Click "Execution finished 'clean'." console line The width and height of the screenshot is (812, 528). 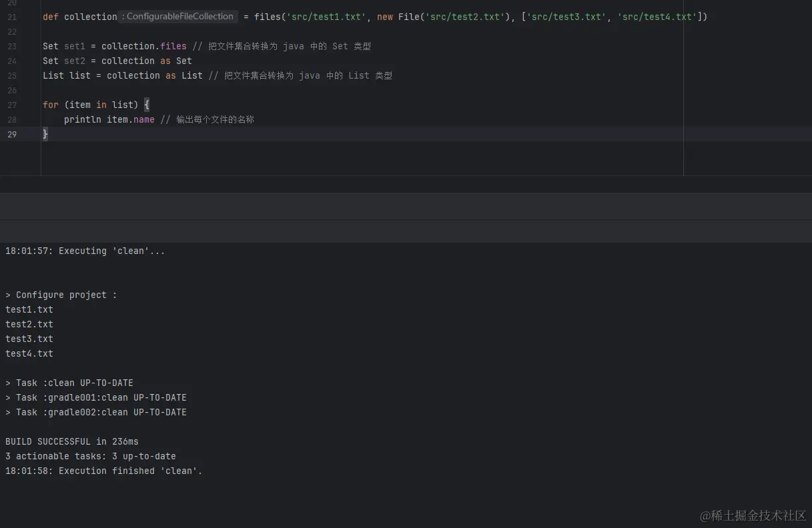[x=103, y=471]
